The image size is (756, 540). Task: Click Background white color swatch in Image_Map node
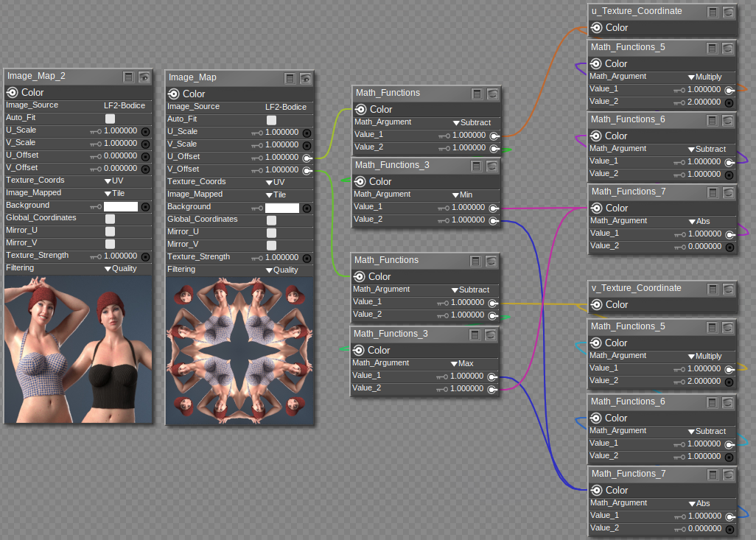282,208
